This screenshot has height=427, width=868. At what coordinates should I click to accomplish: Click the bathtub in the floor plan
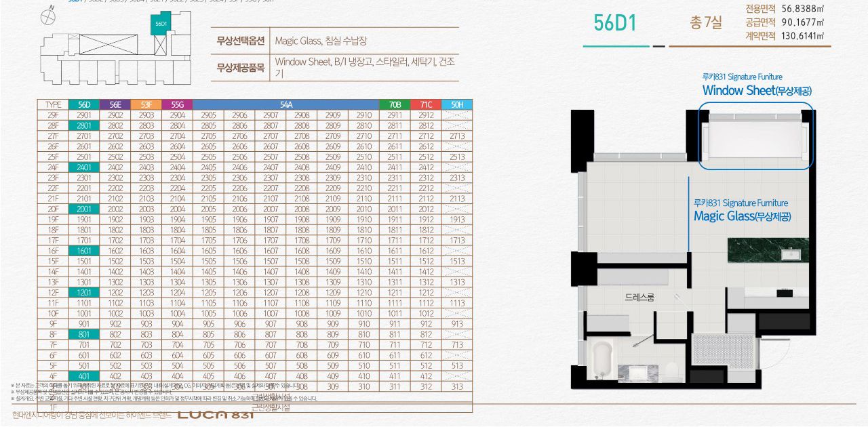(x=601, y=359)
